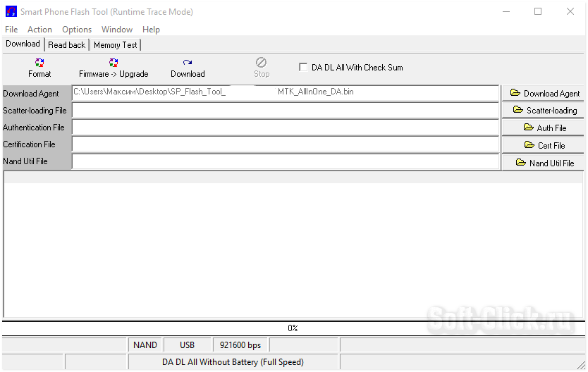Click the Scatter-loading File path field

click(286, 111)
